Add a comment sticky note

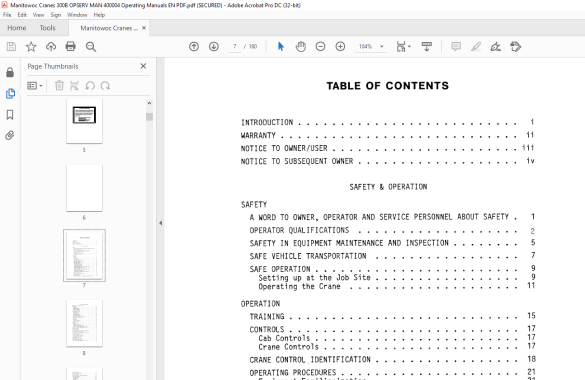click(x=456, y=47)
